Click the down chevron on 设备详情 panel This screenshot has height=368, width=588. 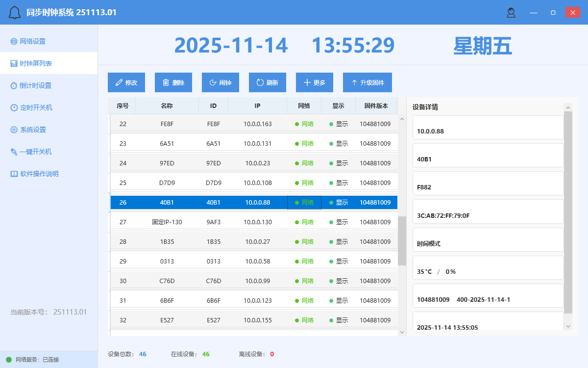pyautogui.click(x=568, y=325)
